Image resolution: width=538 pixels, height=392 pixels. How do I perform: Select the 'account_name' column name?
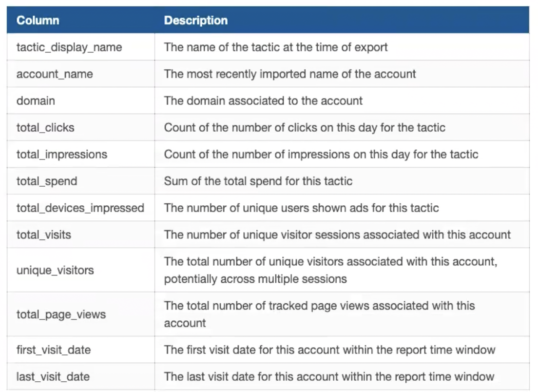55,74
